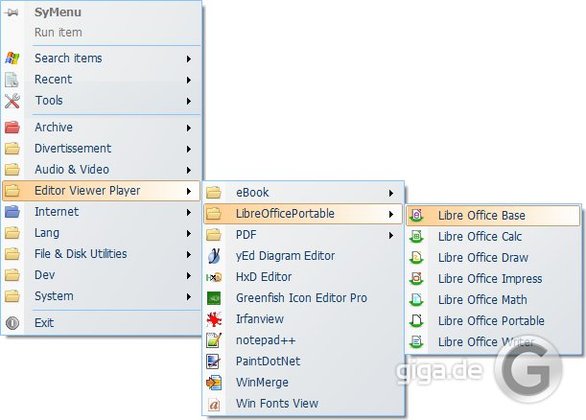Open the Tools menu entry

coord(101,101)
